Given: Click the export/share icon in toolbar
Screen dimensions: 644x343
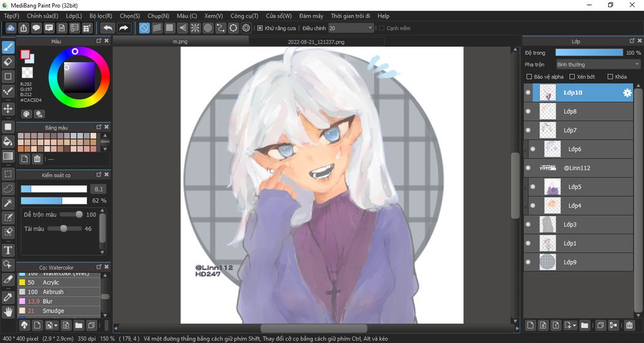Looking at the screenshot, I should click(x=23, y=28).
